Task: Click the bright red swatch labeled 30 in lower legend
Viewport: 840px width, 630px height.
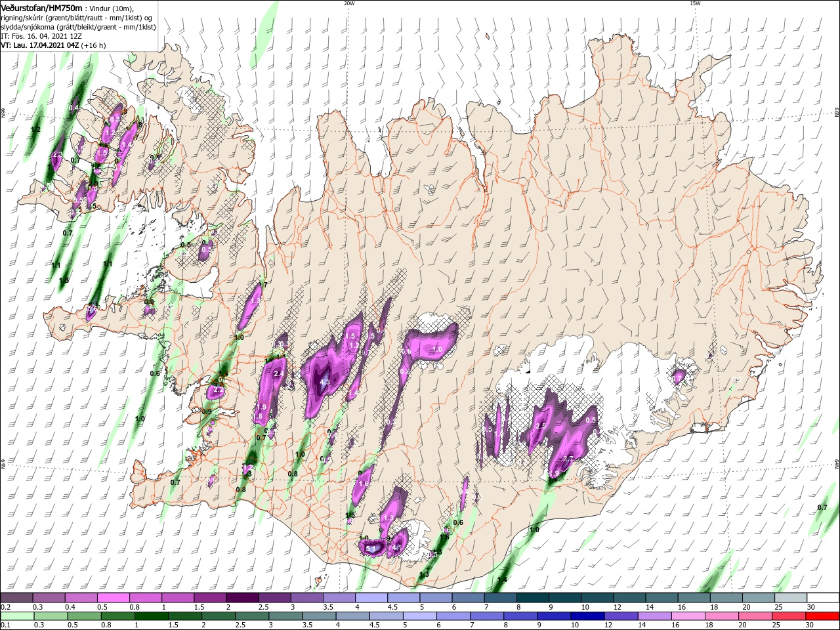Action: click(x=822, y=616)
